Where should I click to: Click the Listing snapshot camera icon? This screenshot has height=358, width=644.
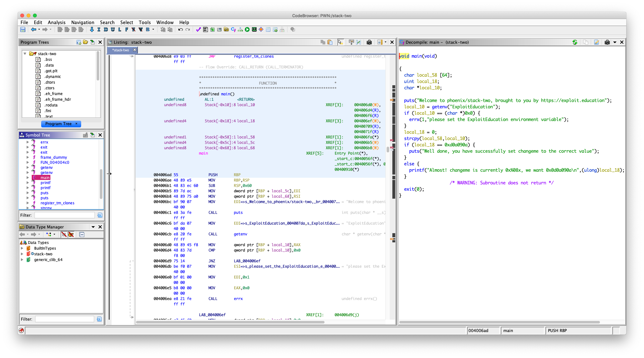point(369,42)
